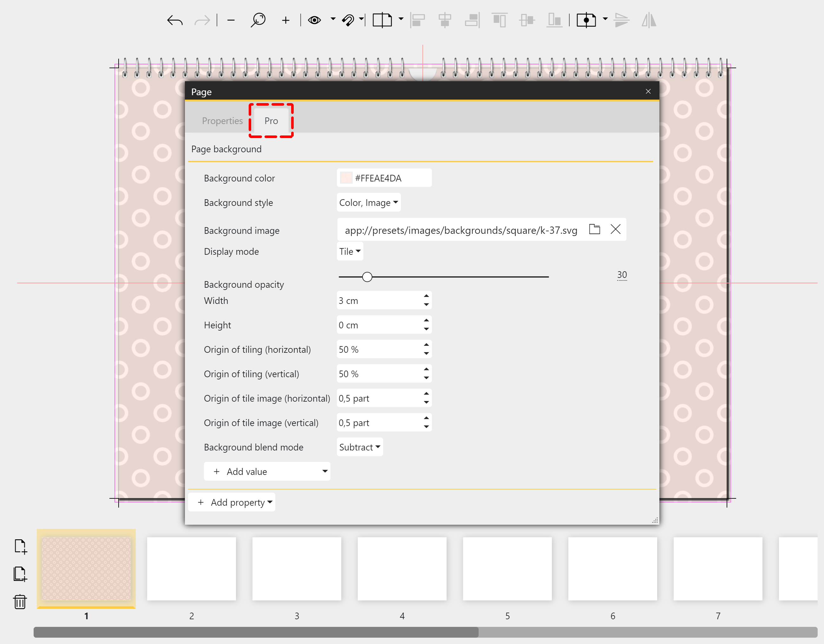Open the Background style dropdown
Viewport: 824px width, 644px height.
(368, 203)
